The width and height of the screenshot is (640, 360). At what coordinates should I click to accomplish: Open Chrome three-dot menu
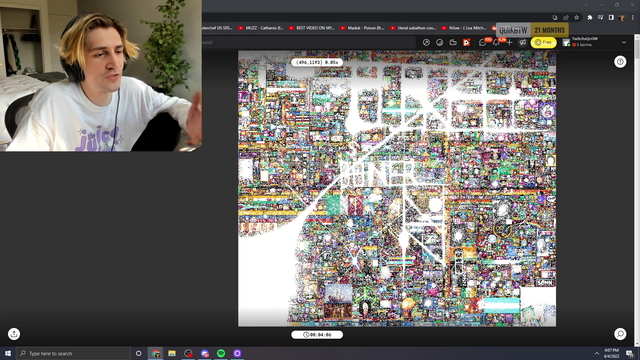point(633,18)
